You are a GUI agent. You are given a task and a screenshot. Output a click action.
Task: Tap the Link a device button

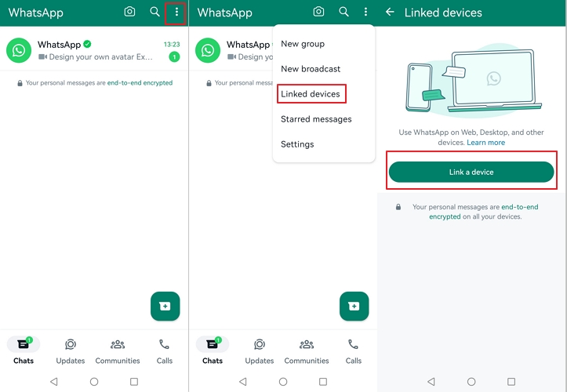(471, 172)
